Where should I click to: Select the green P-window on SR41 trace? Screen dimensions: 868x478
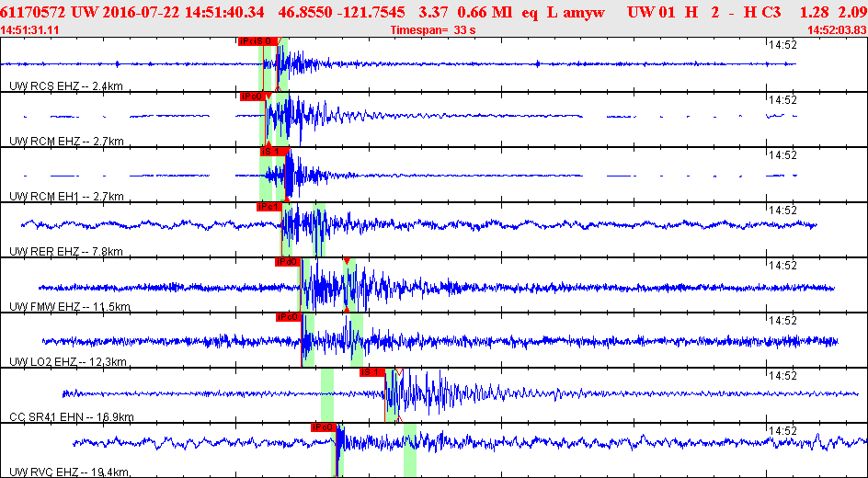(x=327, y=395)
